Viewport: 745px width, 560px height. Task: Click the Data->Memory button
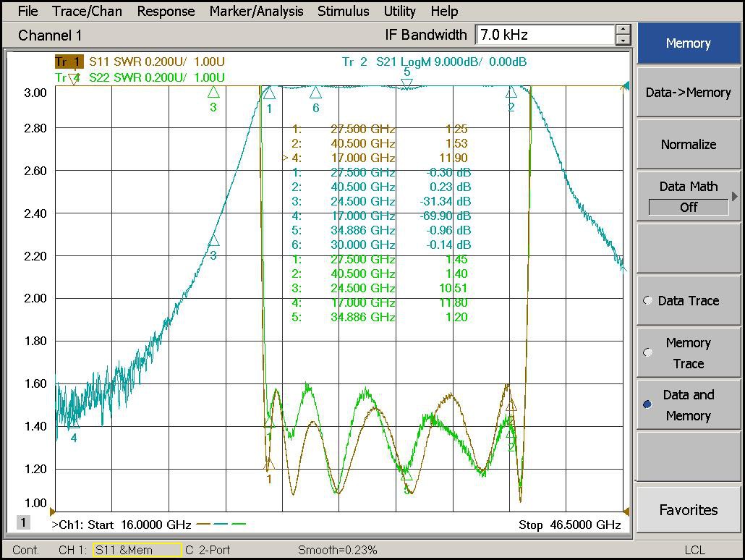point(688,93)
